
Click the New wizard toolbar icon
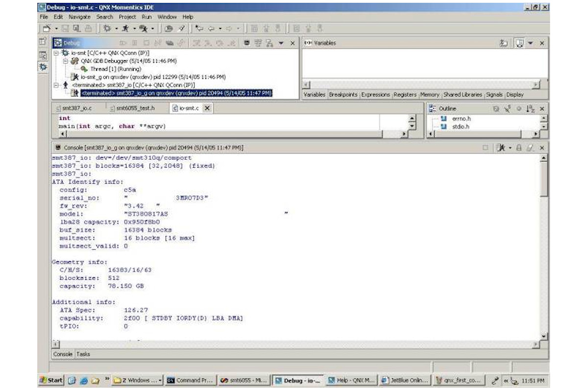pos(47,28)
